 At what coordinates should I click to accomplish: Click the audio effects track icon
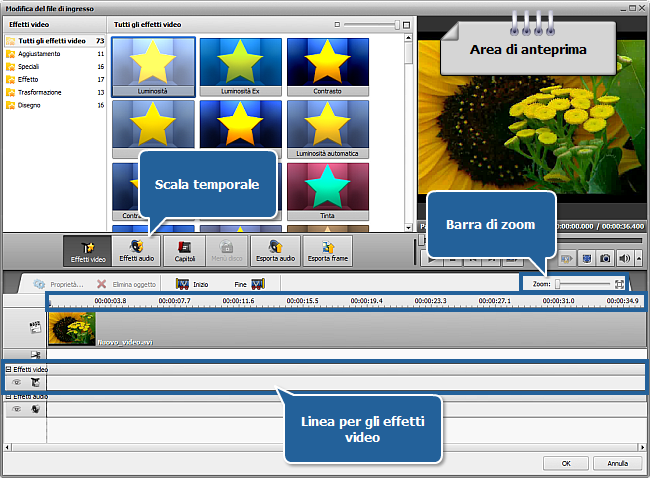(36, 409)
